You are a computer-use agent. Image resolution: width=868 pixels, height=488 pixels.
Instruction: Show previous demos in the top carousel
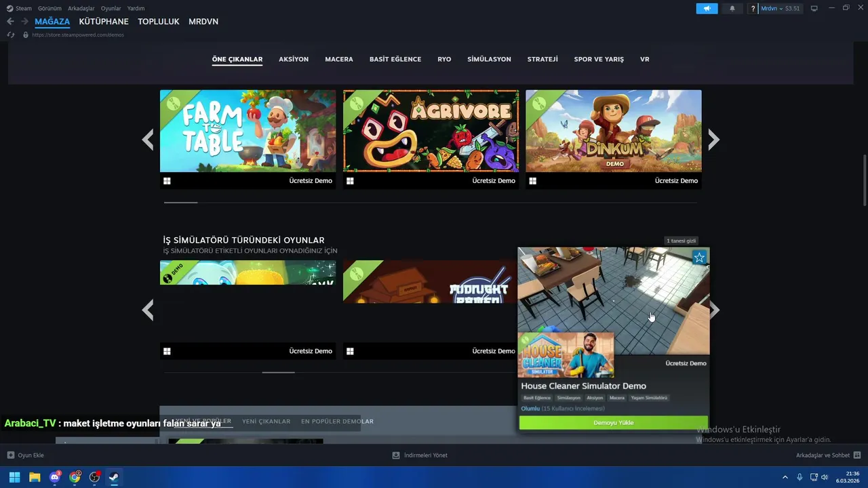point(148,140)
